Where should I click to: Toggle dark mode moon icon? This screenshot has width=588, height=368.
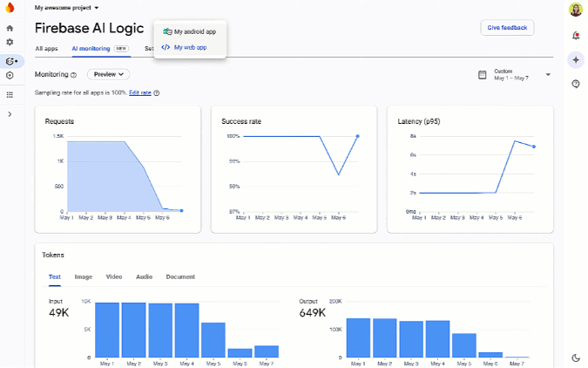click(576, 357)
